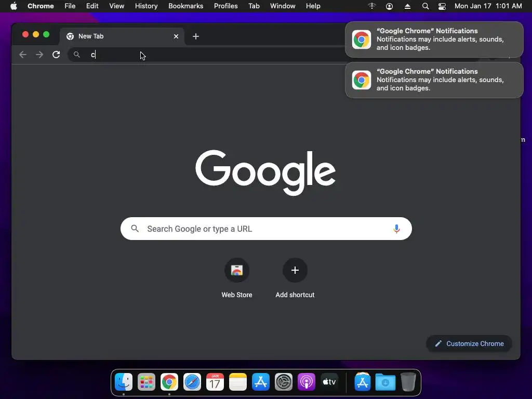
Task: Open the Tab menu
Action: [254, 6]
